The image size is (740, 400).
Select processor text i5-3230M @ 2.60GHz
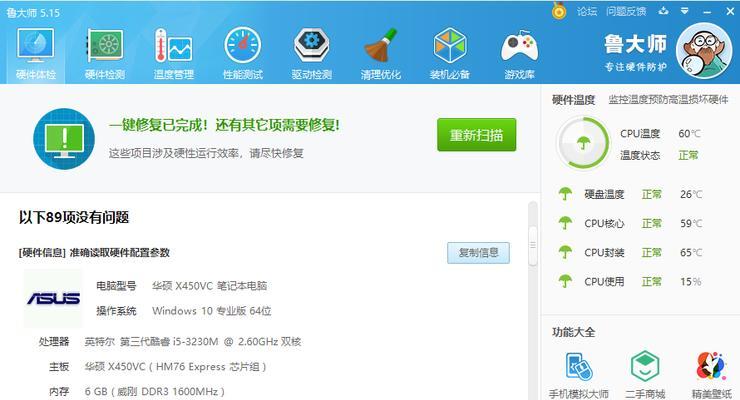(x=193, y=342)
